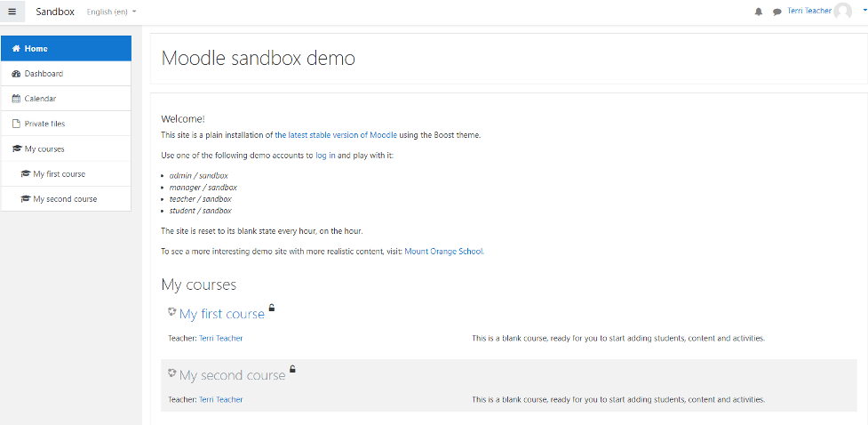
Task: Click course icon before My second course heading
Action: tap(171, 373)
